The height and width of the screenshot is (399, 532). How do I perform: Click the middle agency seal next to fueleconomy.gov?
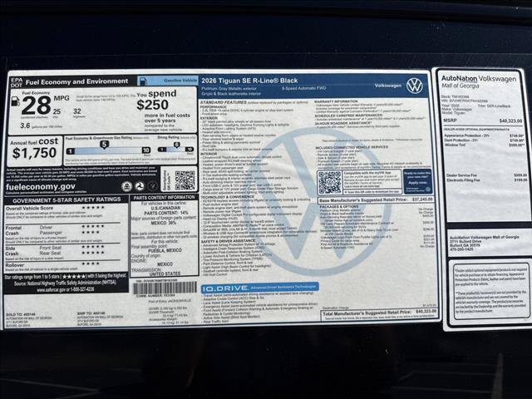coord(140,186)
